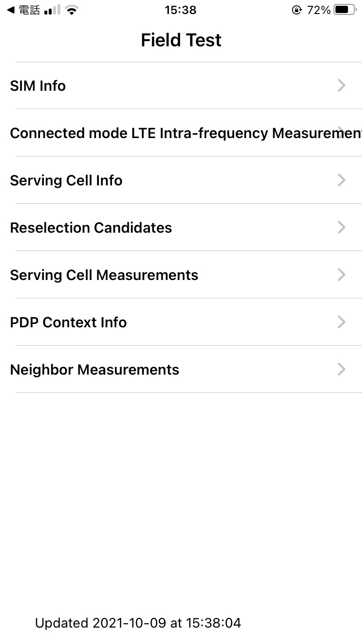Open the SIM Info chevron

coord(341,86)
